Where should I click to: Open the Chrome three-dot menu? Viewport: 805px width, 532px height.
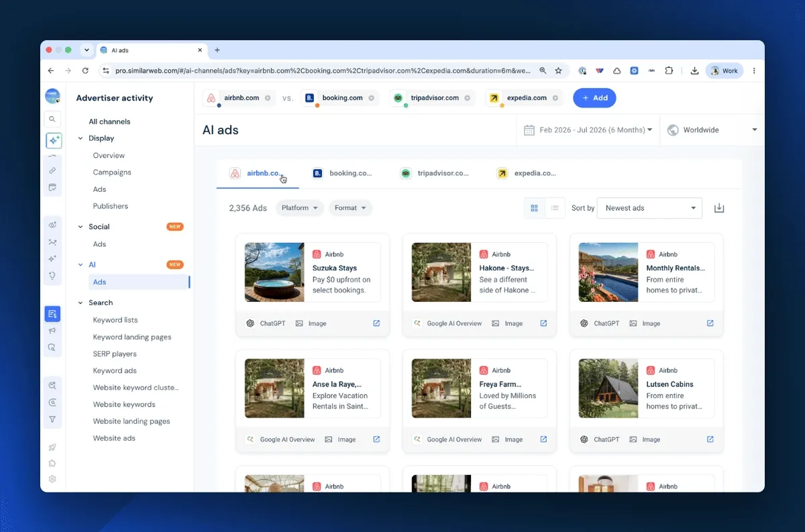pos(754,70)
